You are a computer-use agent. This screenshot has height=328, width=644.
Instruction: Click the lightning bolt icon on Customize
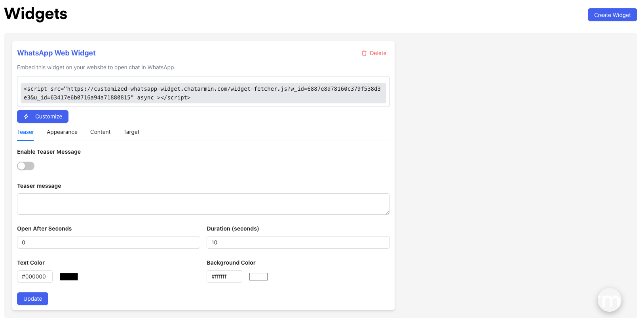tap(26, 116)
